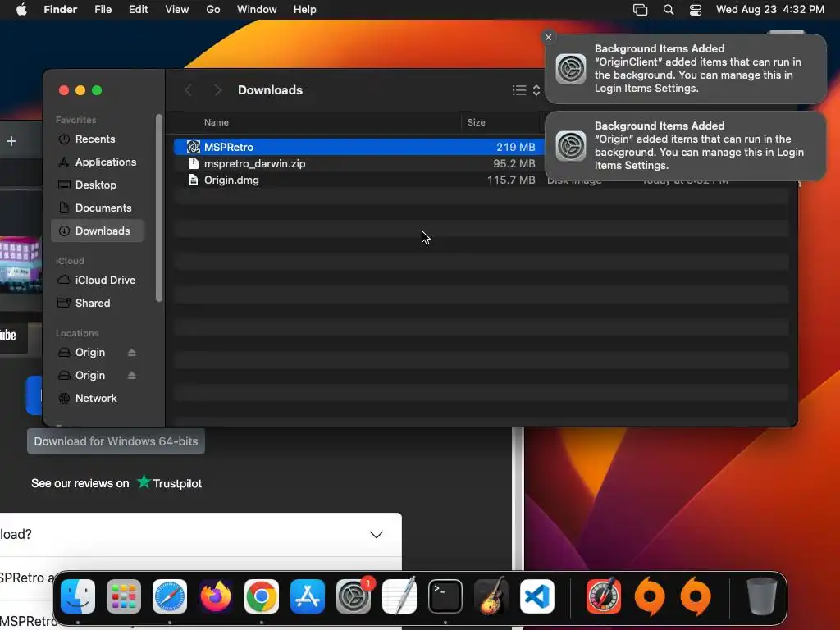Expand the browser page FAQ chevron
The width and height of the screenshot is (840, 630).
click(377, 535)
